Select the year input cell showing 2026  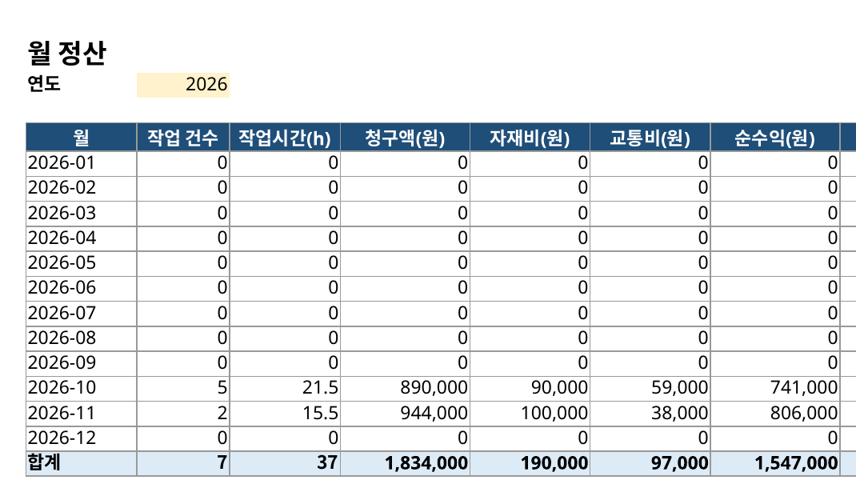coord(183,85)
